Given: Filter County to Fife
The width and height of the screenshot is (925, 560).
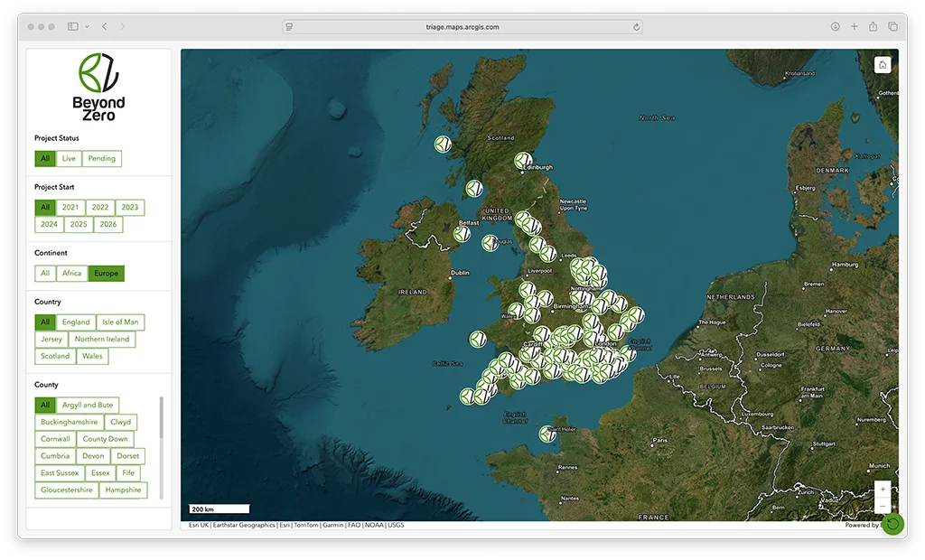Looking at the screenshot, I should (x=128, y=474).
